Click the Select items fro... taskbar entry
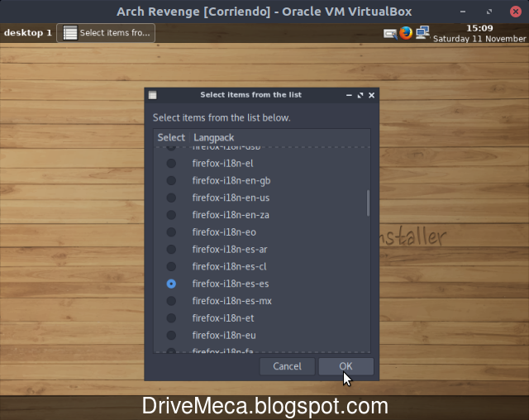Screen dimensions: 529x420 tap(106, 33)
